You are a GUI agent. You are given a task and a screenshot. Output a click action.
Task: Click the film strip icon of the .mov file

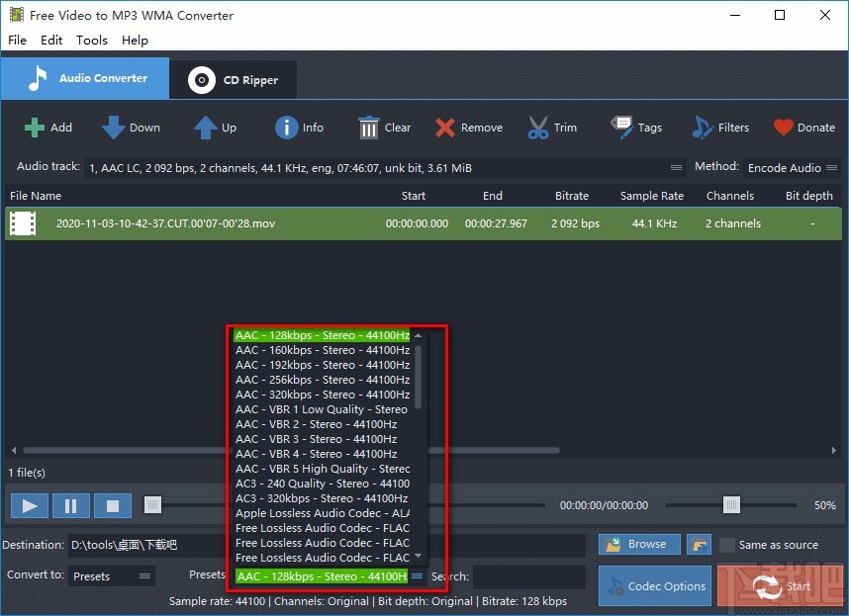(23, 223)
